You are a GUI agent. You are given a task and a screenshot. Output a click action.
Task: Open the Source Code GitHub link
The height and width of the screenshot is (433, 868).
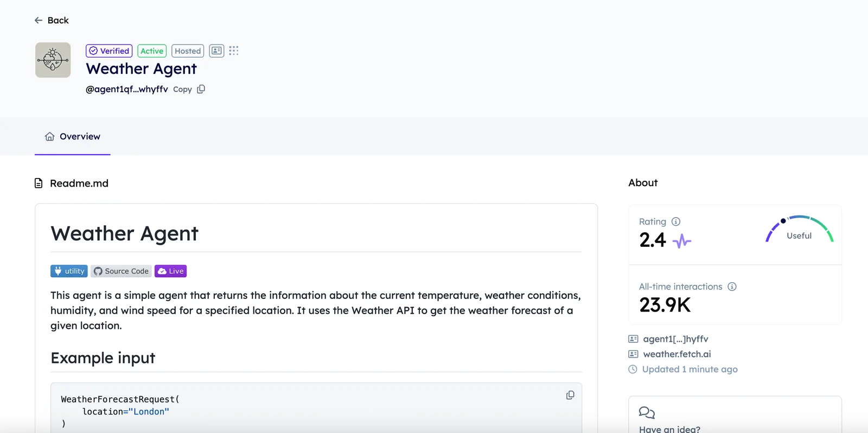click(121, 271)
